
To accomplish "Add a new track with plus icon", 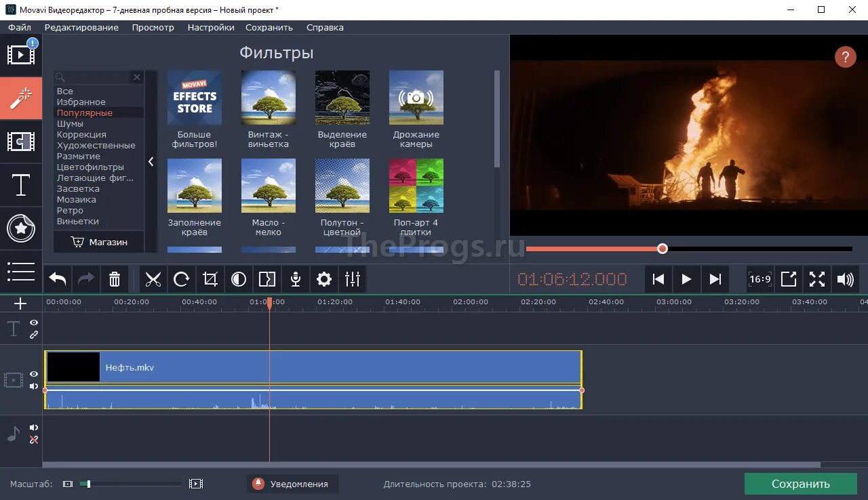I will [x=20, y=304].
